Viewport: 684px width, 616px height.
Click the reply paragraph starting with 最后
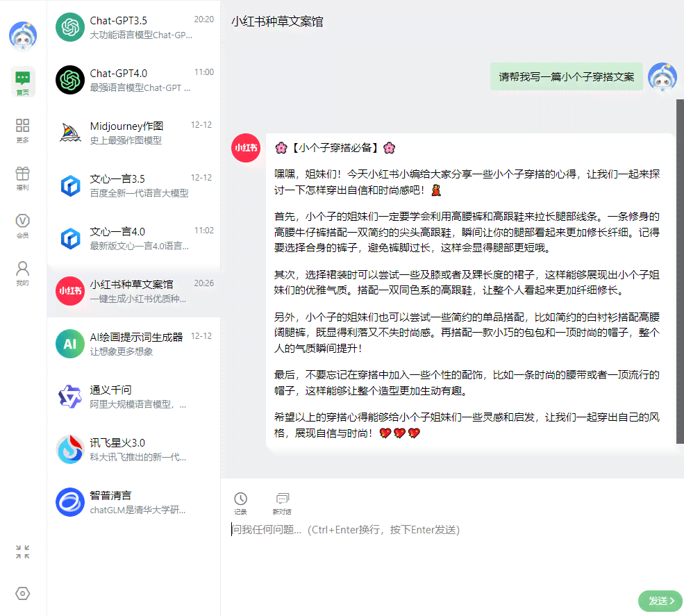467,383
